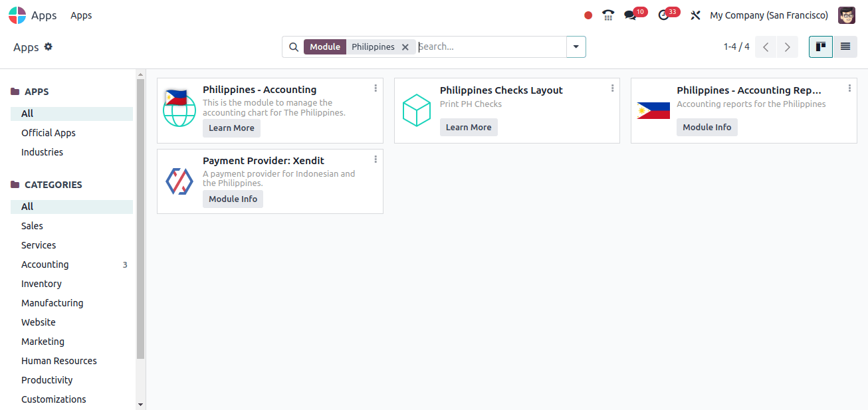This screenshot has height=410, width=868.
Task: Click the Apps gear settings icon
Action: point(49,47)
